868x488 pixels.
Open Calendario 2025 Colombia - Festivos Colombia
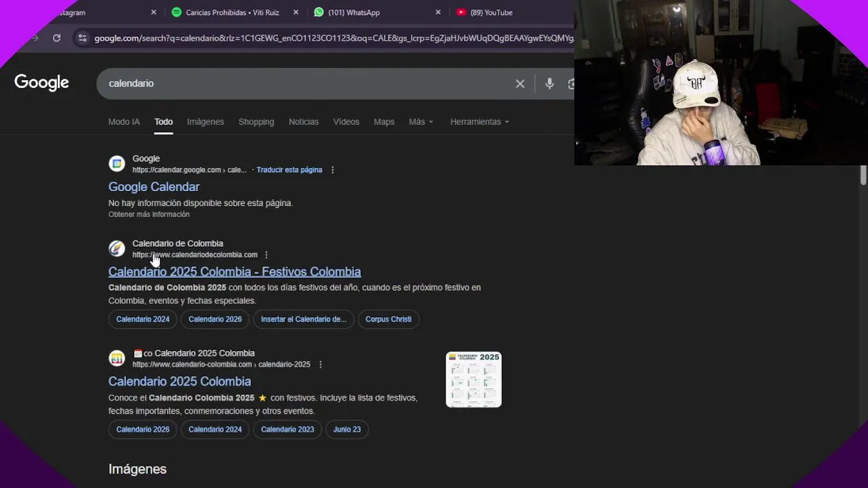pos(235,272)
